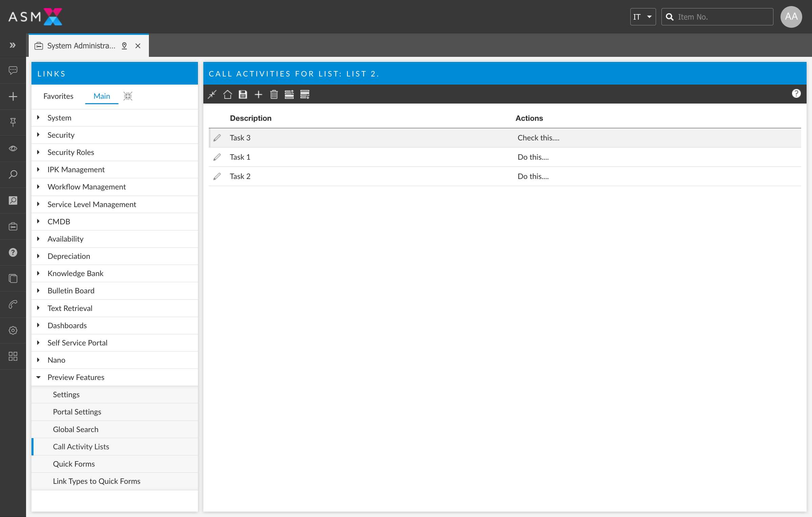Open Quick Forms configuration page
Image resolution: width=812 pixels, height=517 pixels.
tap(74, 464)
